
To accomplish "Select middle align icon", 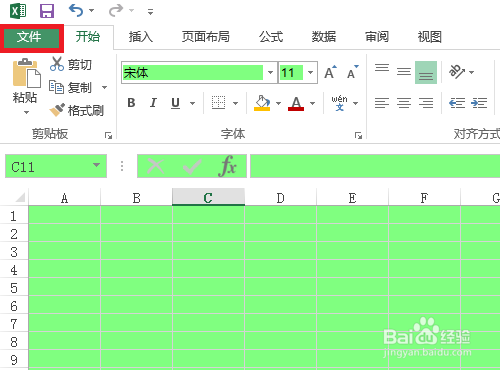I will [404, 72].
